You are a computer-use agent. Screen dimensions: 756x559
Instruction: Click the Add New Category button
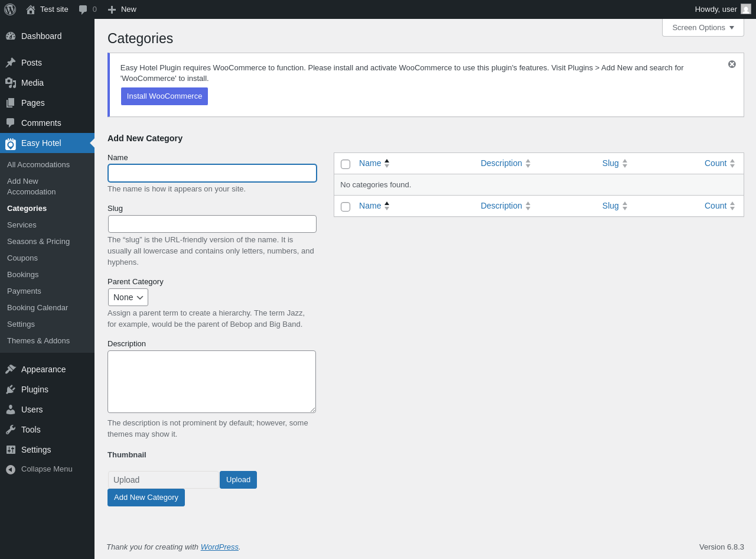pos(146,498)
